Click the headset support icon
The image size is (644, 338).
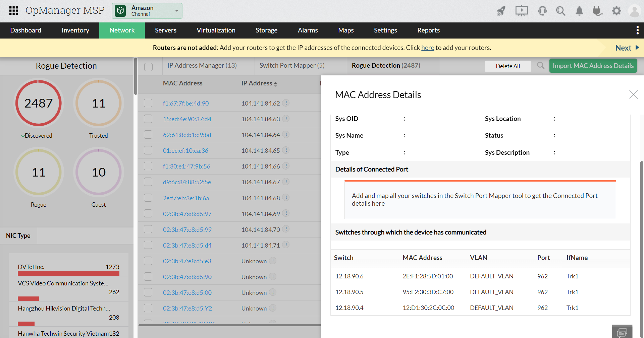tap(542, 11)
